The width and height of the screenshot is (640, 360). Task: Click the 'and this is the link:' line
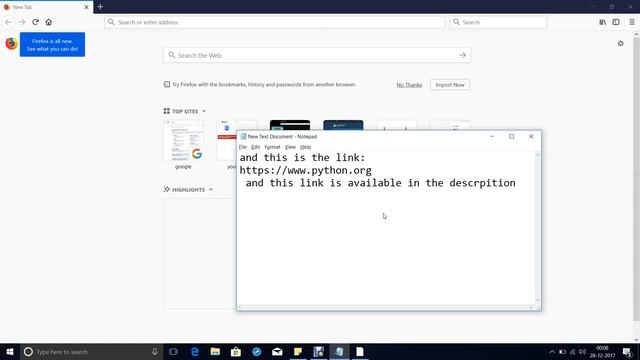point(302,158)
